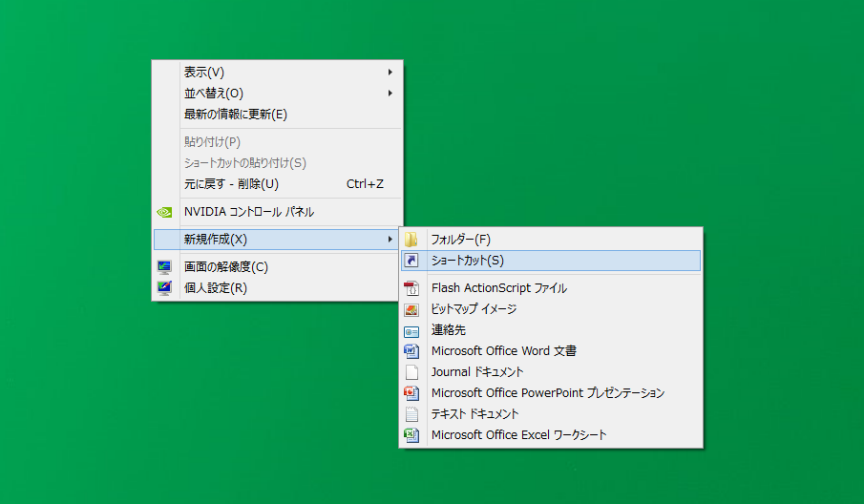
Task: Click the Ctrl+Z shortcut hint text
Action: [365, 184]
